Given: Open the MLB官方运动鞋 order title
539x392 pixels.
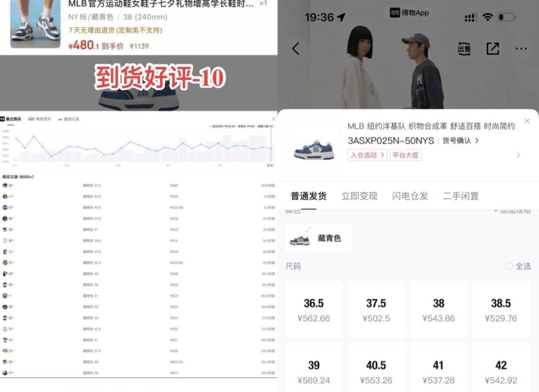Looking at the screenshot, I should (161, 4).
